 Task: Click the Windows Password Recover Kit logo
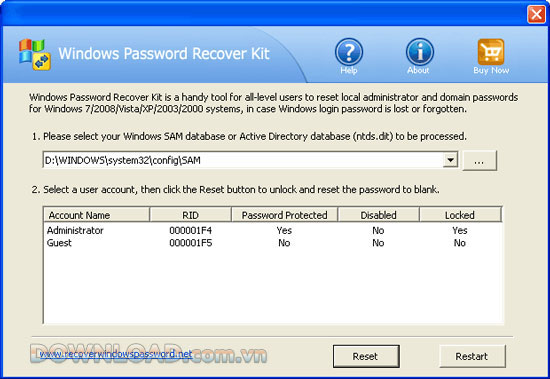tap(35, 55)
